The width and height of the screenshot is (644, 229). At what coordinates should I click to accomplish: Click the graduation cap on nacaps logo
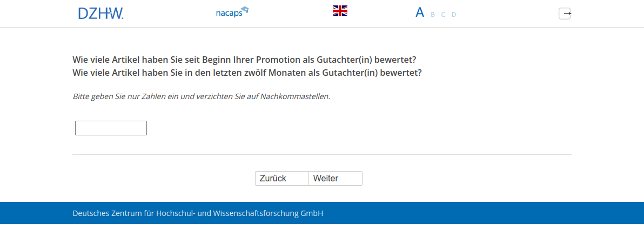(x=245, y=9)
